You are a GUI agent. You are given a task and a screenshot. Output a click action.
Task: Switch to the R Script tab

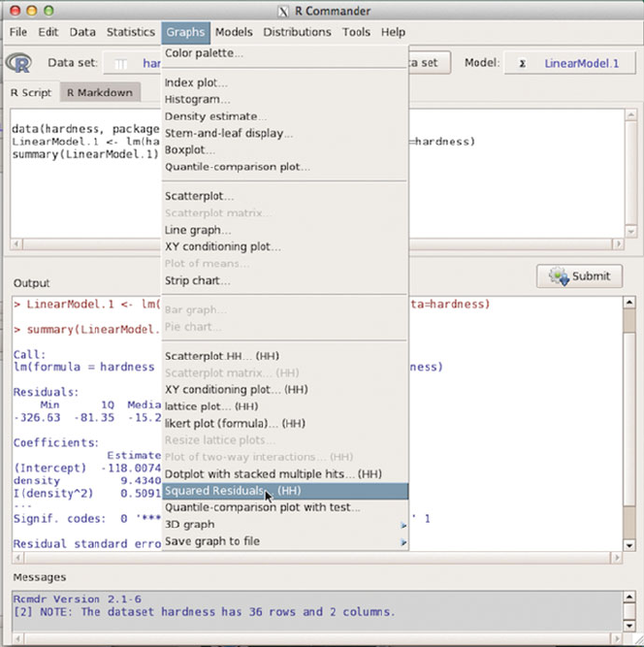pyautogui.click(x=31, y=92)
